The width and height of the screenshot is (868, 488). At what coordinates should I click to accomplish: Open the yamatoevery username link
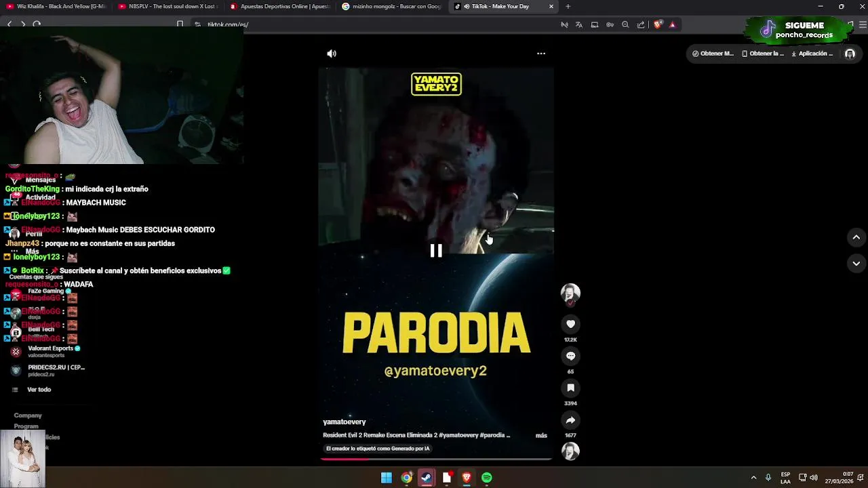click(x=344, y=422)
